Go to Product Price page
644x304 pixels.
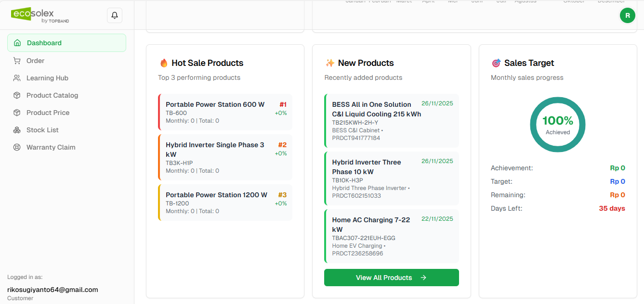tap(48, 113)
